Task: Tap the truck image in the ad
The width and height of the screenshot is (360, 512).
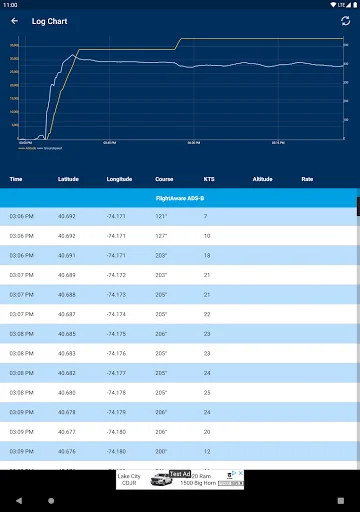Action: pos(161,480)
